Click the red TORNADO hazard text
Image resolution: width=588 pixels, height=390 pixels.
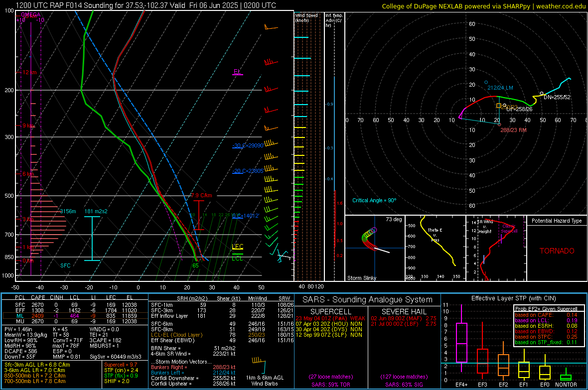point(557,251)
